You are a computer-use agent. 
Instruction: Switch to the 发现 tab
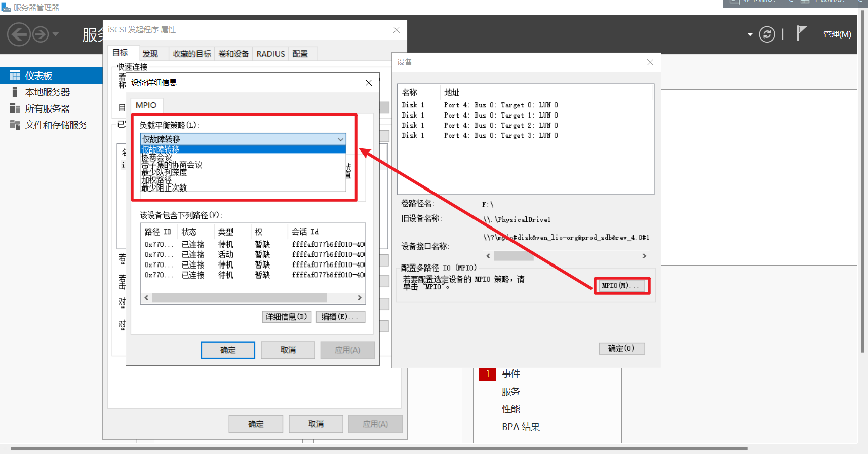click(150, 54)
